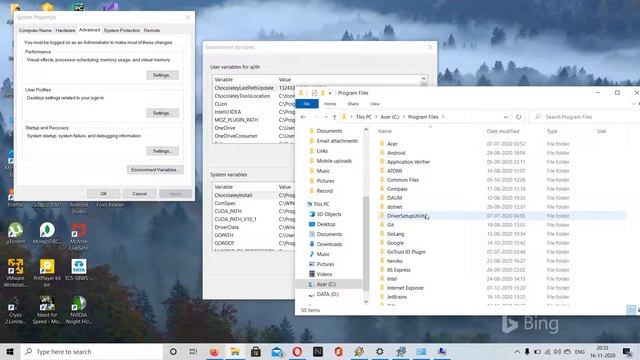640x360 pixels.
Task: Select 3D Objects in navigation pane
Action: point(329,214)
